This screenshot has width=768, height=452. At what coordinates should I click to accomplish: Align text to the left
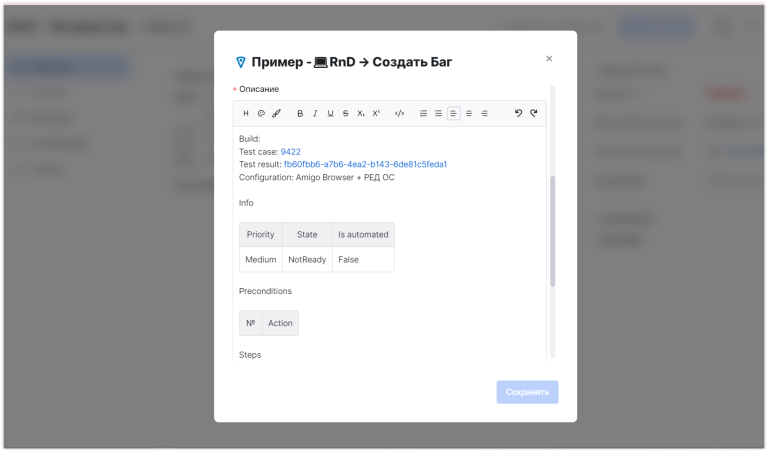coord(453,114)
